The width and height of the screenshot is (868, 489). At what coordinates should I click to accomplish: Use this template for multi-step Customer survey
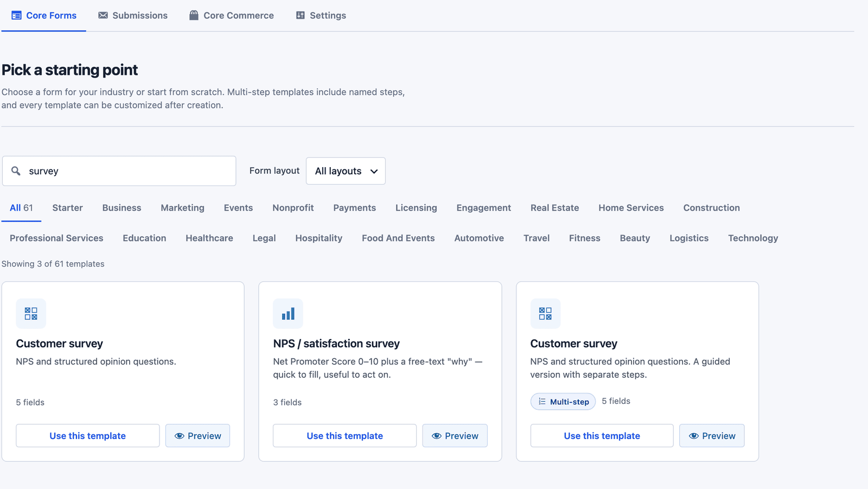602,436
